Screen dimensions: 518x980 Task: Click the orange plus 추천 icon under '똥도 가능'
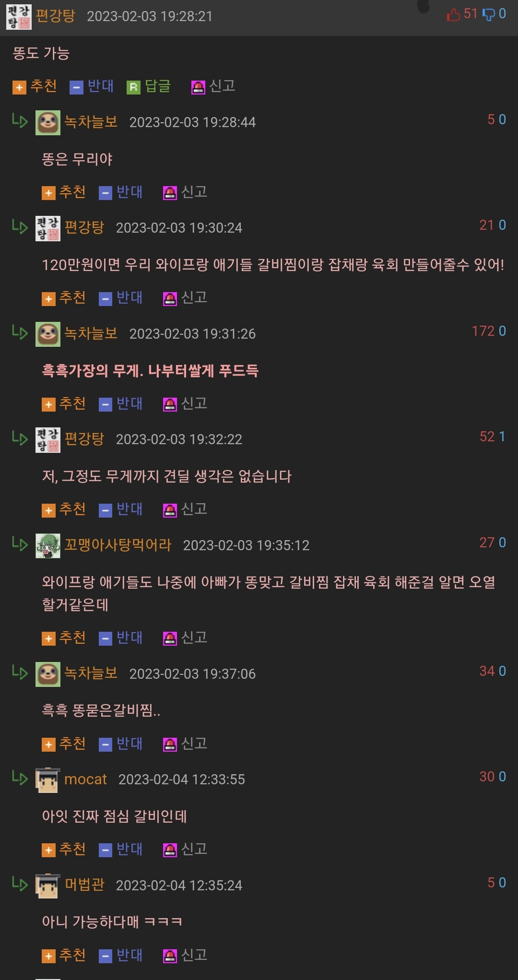19,87
